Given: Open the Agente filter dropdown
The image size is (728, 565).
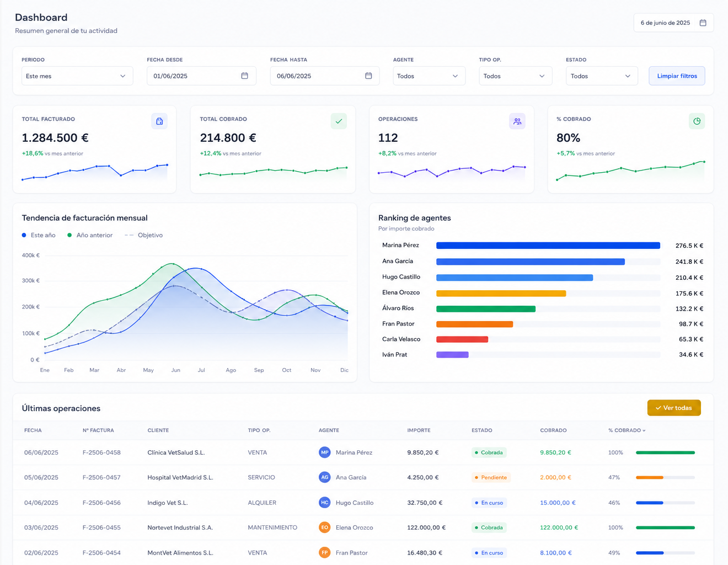Looking at the screenshot, I should pos(429,76).
